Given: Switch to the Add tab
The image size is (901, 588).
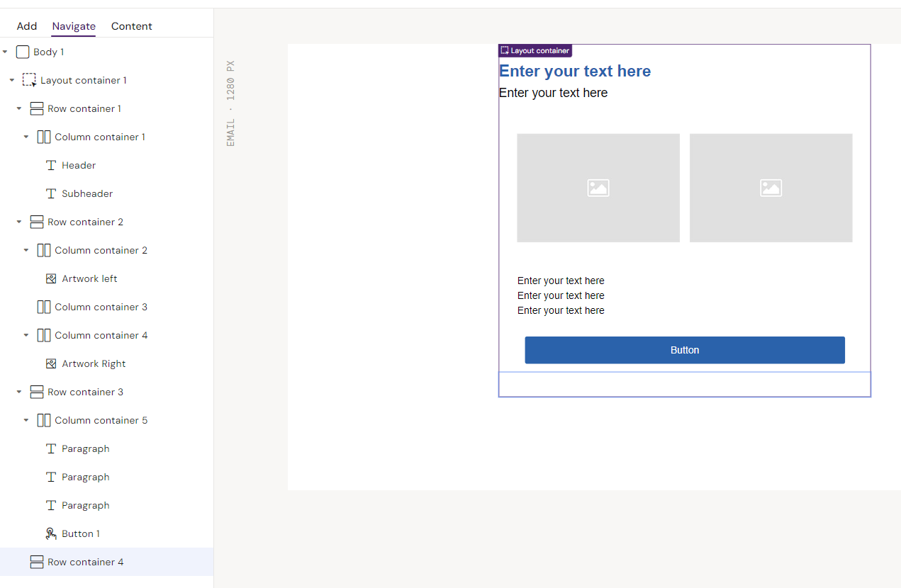Looking at the screenshot, I should point(27,26).
